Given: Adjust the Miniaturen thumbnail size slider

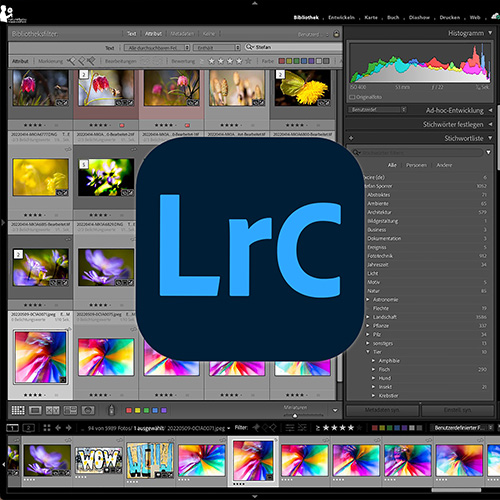Looking at the screenshot, I should (295, 415).
